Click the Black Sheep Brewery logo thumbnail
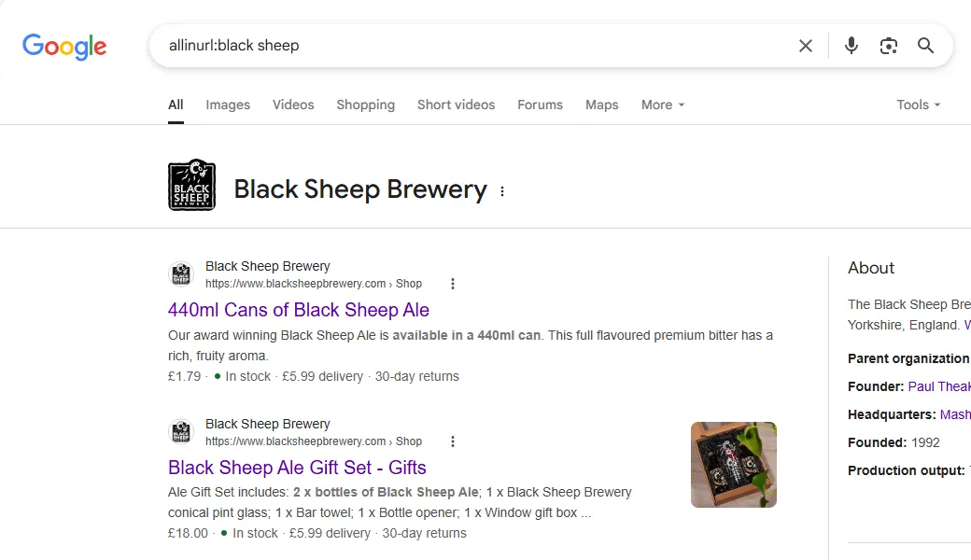This screenshot has height=560, width=971. (x=192, y=185)
